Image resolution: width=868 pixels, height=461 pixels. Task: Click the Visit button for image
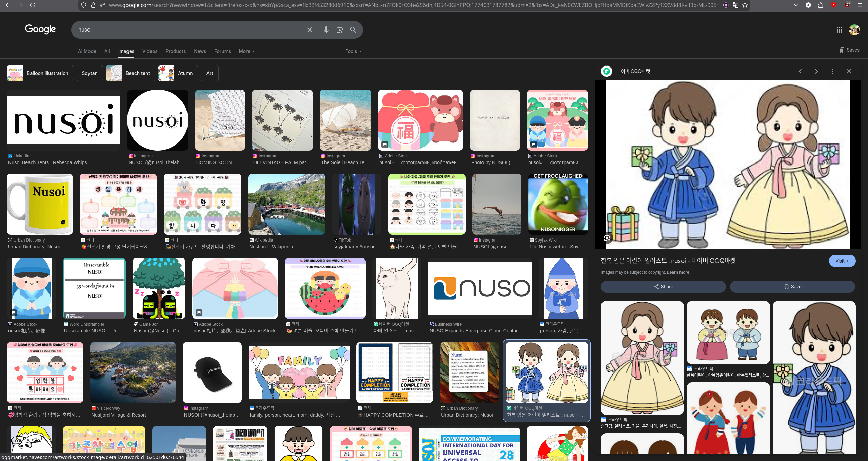842,261
